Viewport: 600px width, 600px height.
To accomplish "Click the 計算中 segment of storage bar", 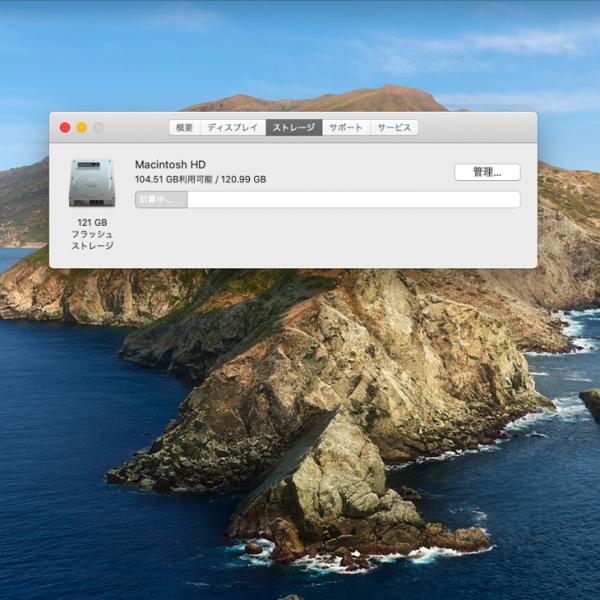I will point(161,200).
